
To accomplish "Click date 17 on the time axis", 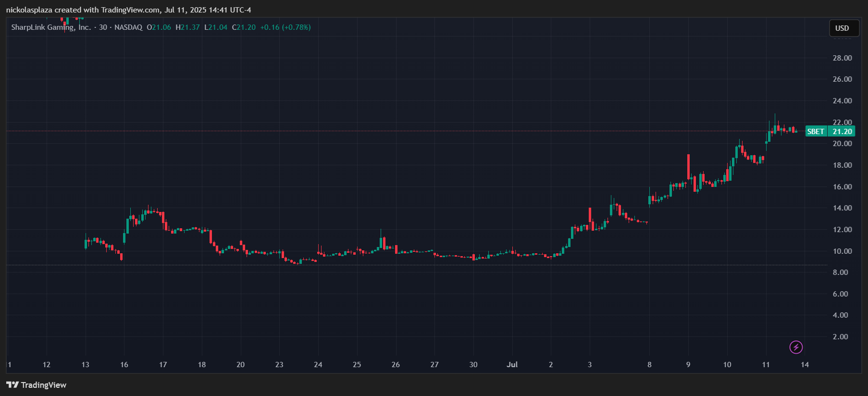I will 163,364.
